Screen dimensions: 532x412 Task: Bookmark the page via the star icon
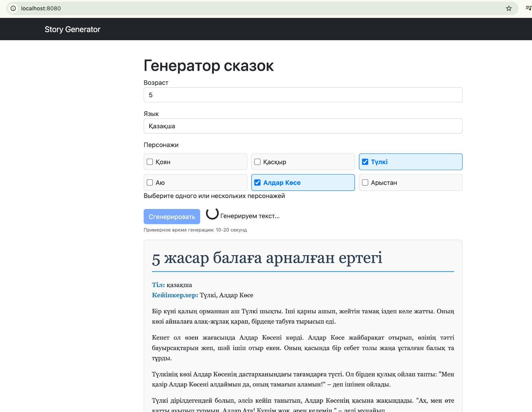(x=509, y=8)
